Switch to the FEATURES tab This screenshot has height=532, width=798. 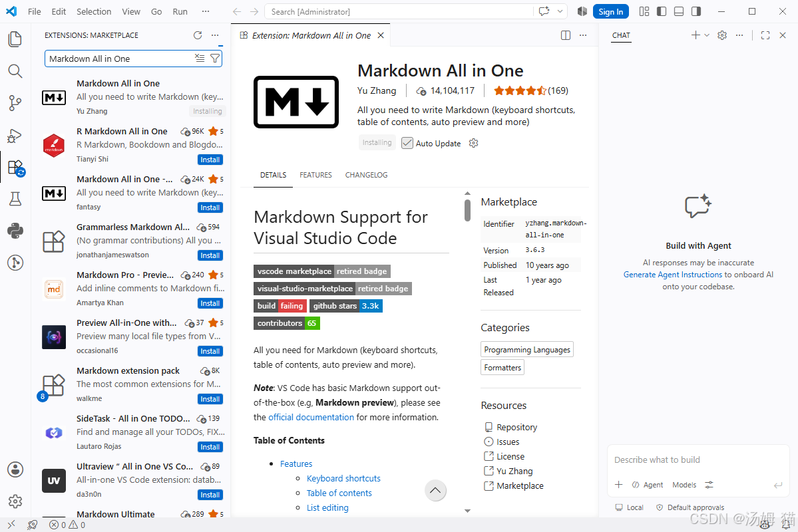[x=315, y=175]
